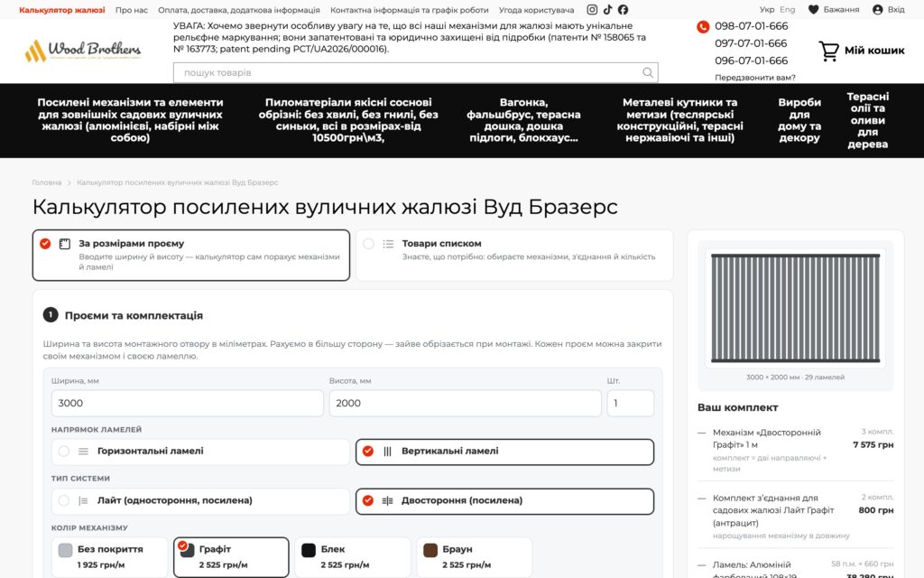Open the TikTok profile icon
Viewport: 924px width, 578px height.
607,9
